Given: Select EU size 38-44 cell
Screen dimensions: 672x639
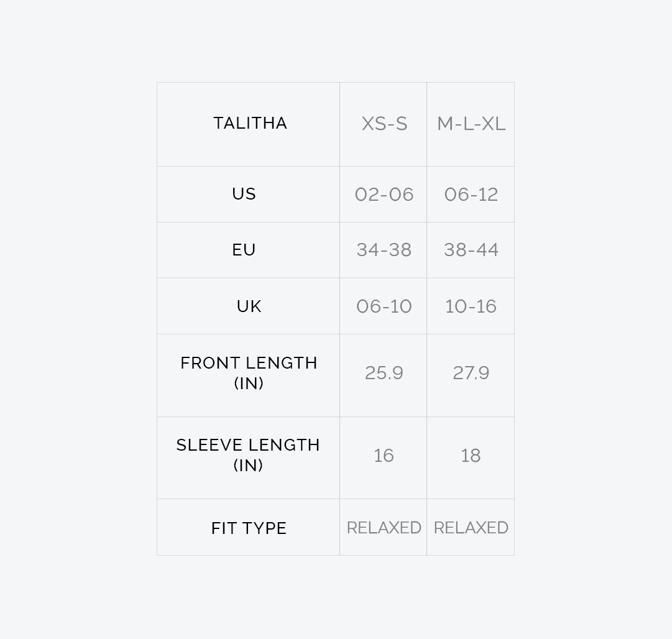Looking at the screenshot, I should [471, 250].
